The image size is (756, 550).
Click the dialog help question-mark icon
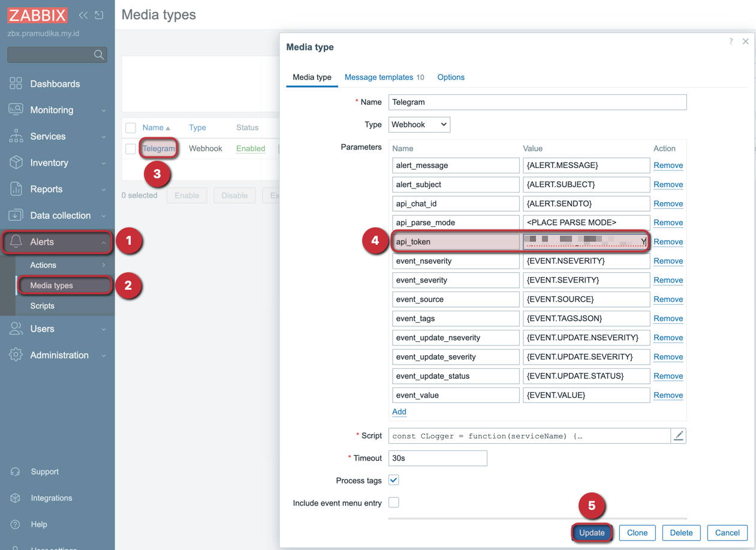[x=731, y=41]
